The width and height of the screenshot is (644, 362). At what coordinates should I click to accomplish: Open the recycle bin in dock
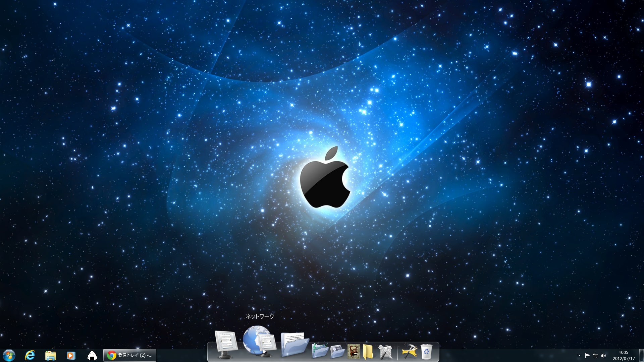click(426, 352)
